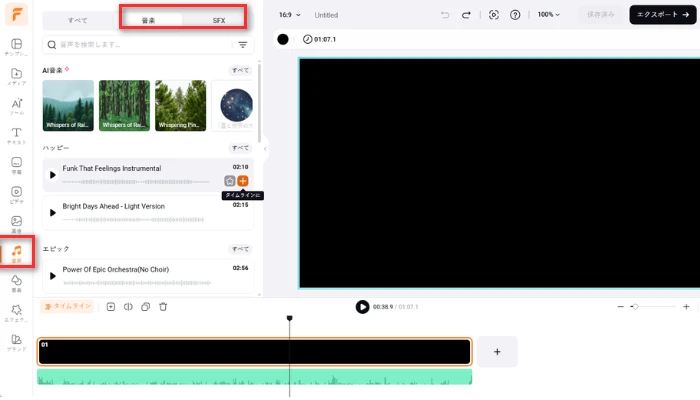This screenshot has width=700, height=400.
Task: Open the Media sidebar panel
Action: pyautogui.click(x=16, y=77)
